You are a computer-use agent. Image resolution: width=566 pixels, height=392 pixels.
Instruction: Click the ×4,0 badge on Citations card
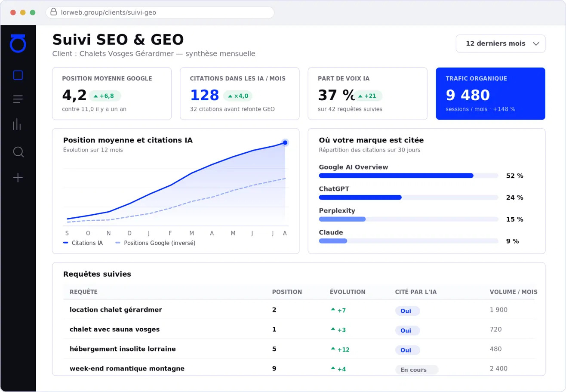[x=238, y=96]
